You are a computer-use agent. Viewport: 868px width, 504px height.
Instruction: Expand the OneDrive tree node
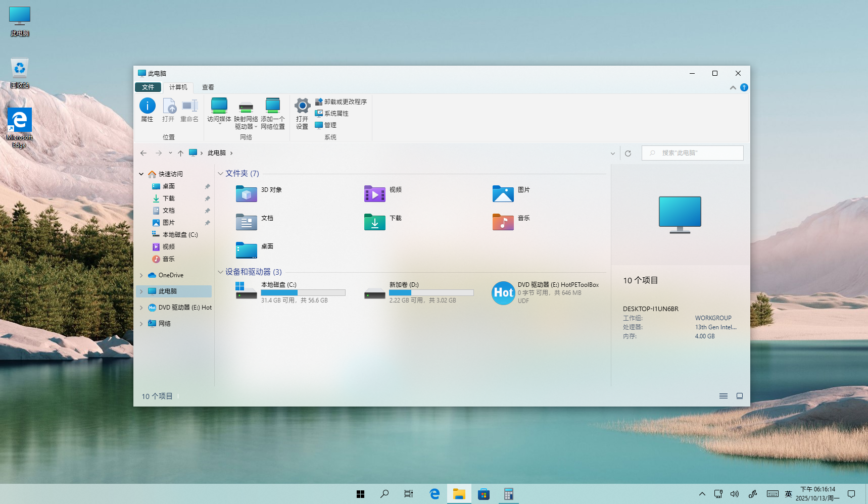[141, 275]
